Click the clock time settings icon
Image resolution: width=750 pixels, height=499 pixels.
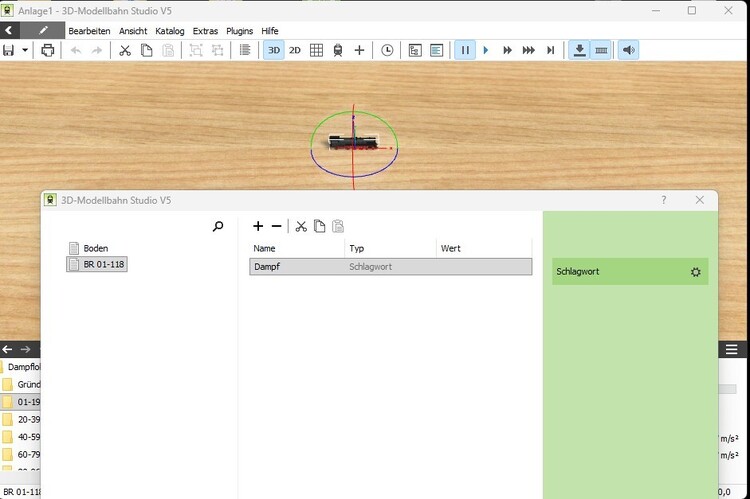387,50
